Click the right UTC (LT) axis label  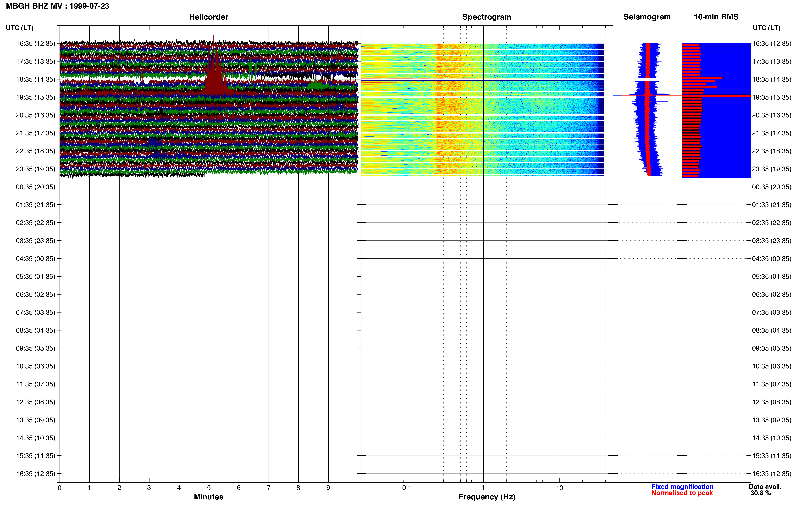pyautogui.click(x=766, y=28)
